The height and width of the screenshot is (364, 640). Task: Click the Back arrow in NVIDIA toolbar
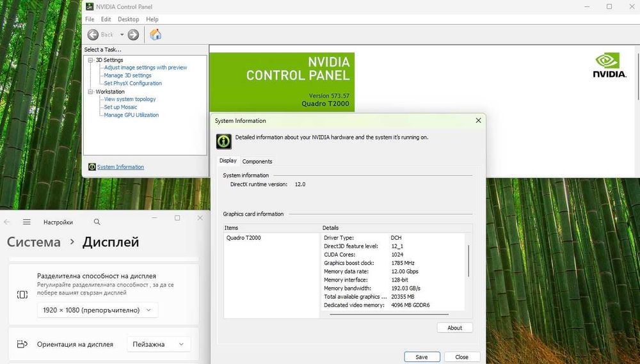coord(93,35)
